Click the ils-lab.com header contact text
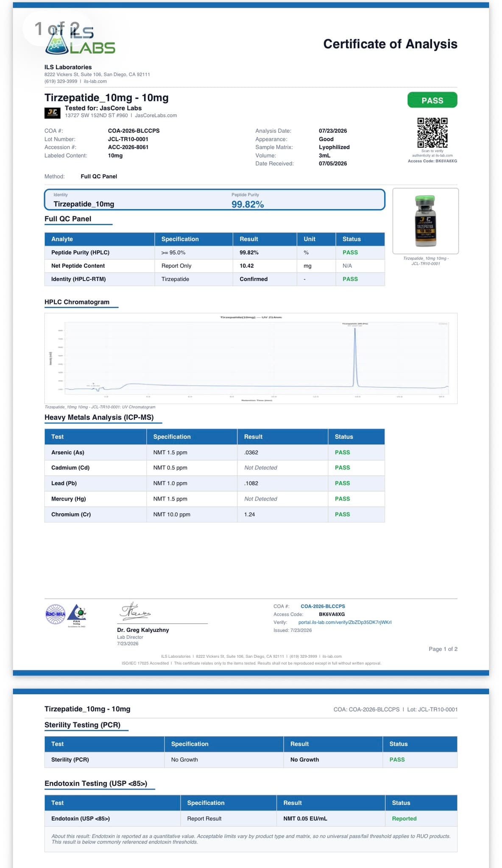 [x=95, y=81]
